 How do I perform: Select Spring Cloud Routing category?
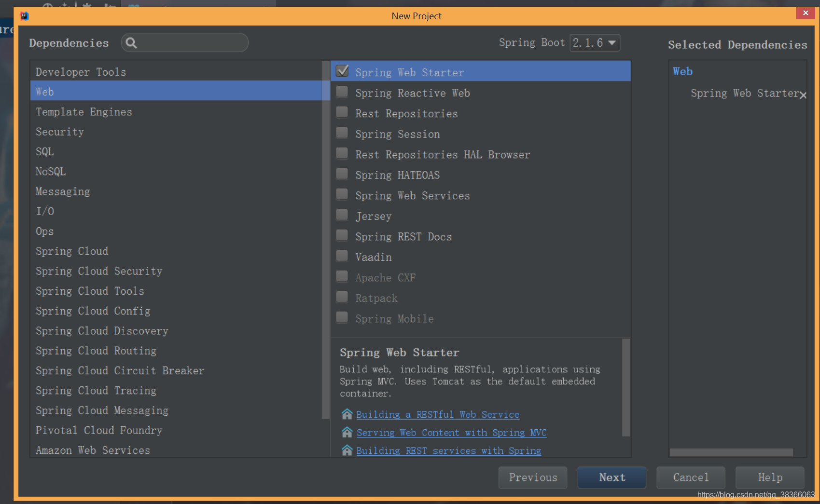click(x=176, y=351)
